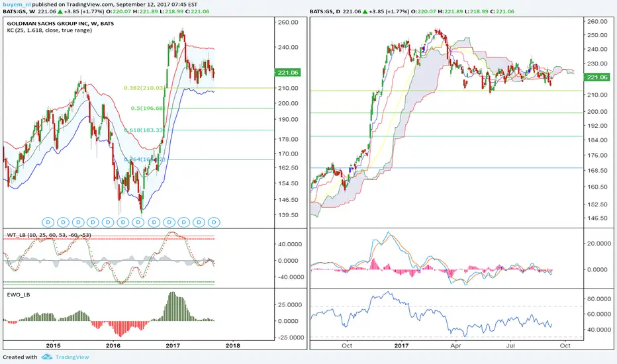The height and width of the screenshot is (364, 617).
Task: Click the 0.618(183.33) Fibonacci label
Action: pyautogui.click(x=144, y=130)
